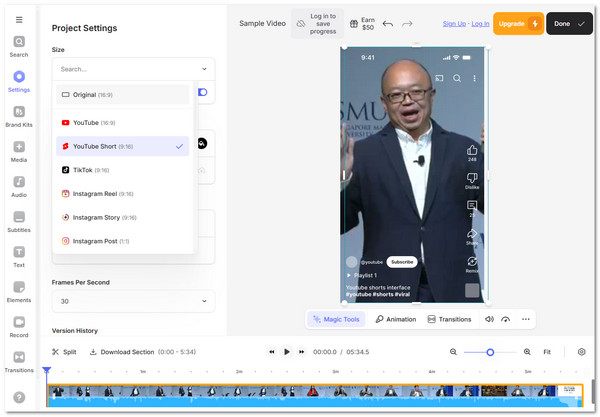Open Transitions in the clip toolbar
600x417 pixels.
pyautogui.click(x=449, y=319)
